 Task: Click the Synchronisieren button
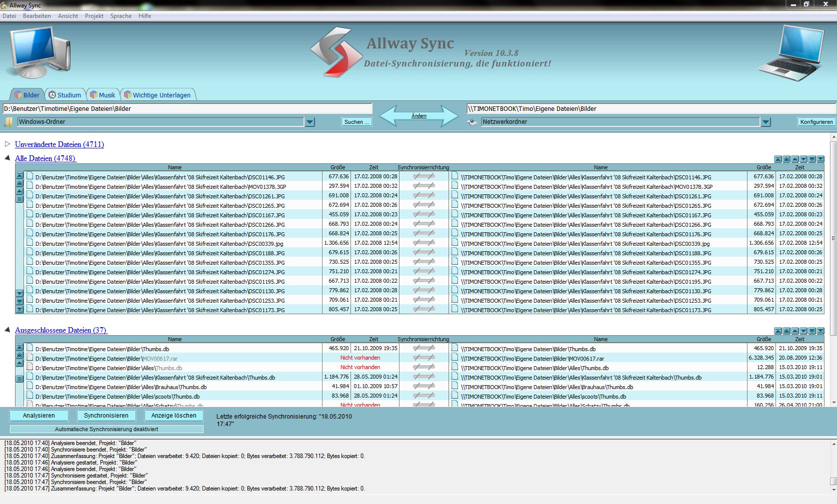pyautogui.click(x=106, y=416)
